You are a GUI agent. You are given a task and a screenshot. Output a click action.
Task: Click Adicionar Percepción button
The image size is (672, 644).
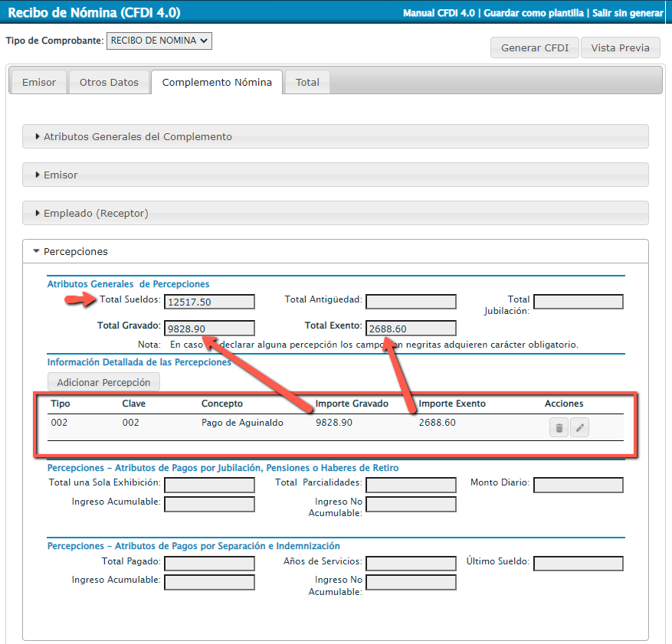[103, 381]
